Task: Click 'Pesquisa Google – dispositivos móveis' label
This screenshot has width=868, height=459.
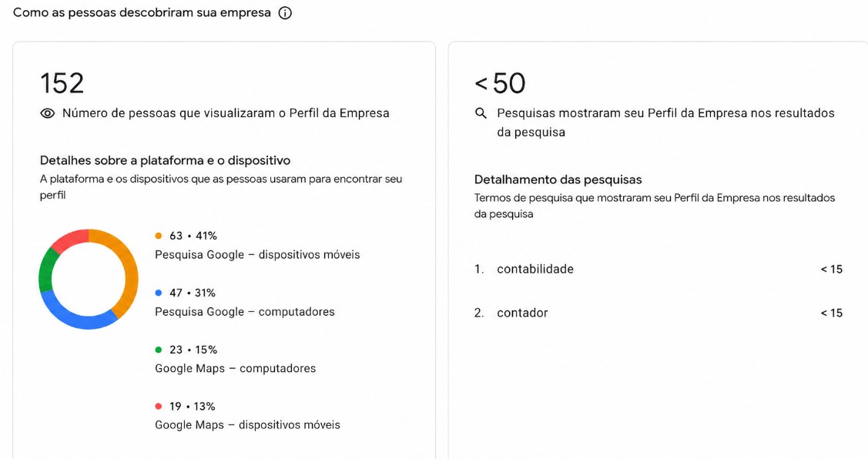Action: point(257,255)
